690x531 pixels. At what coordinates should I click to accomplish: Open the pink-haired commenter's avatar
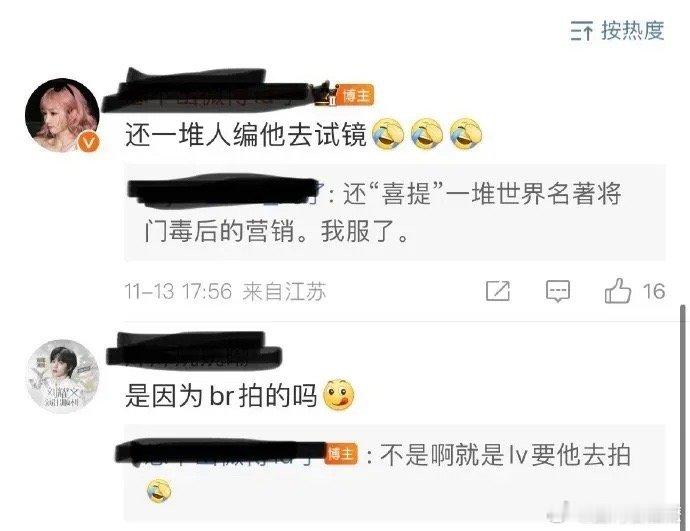(x=62, y=115)
